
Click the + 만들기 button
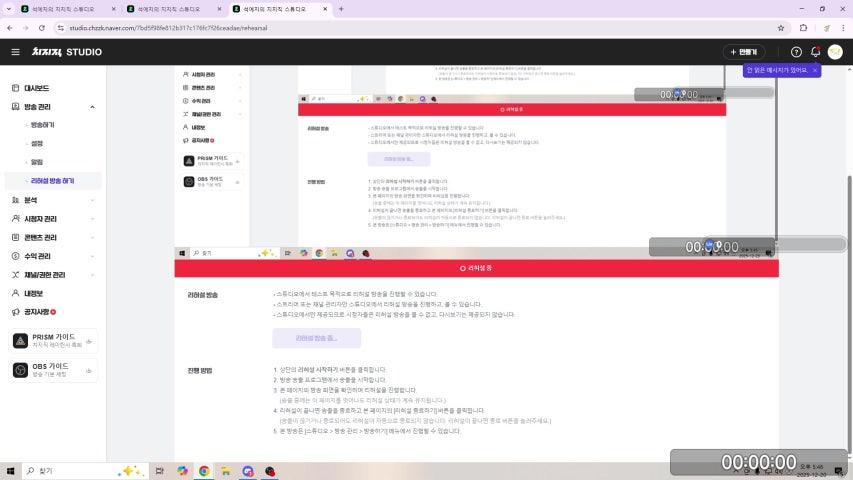click(744, 52)
